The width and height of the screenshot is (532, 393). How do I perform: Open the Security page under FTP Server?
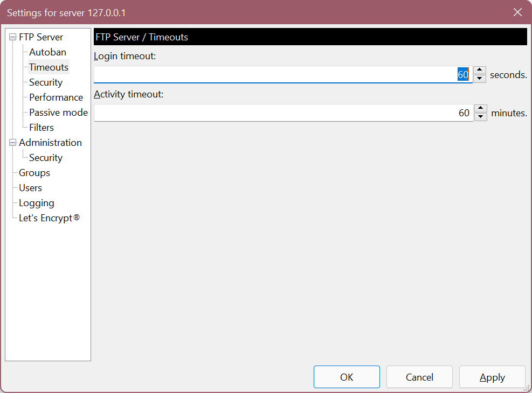click(x=45, y=82)
